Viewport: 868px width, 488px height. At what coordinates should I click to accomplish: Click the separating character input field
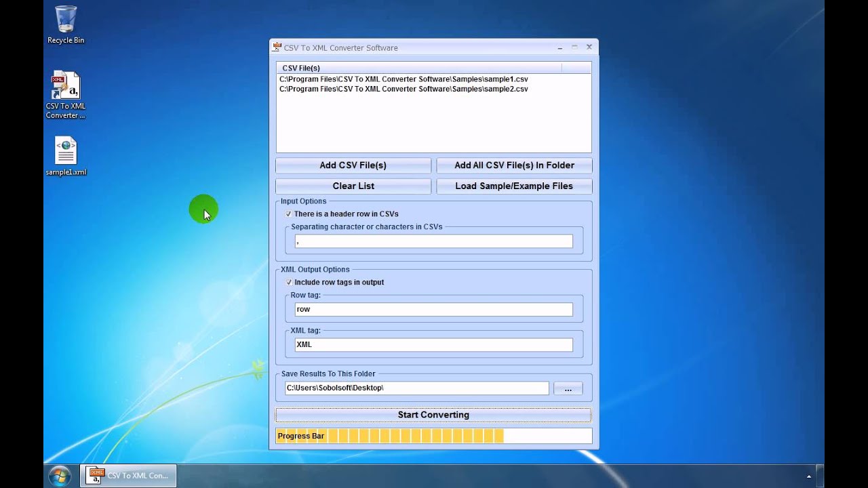pyautogui.click(x=433, y=241)
